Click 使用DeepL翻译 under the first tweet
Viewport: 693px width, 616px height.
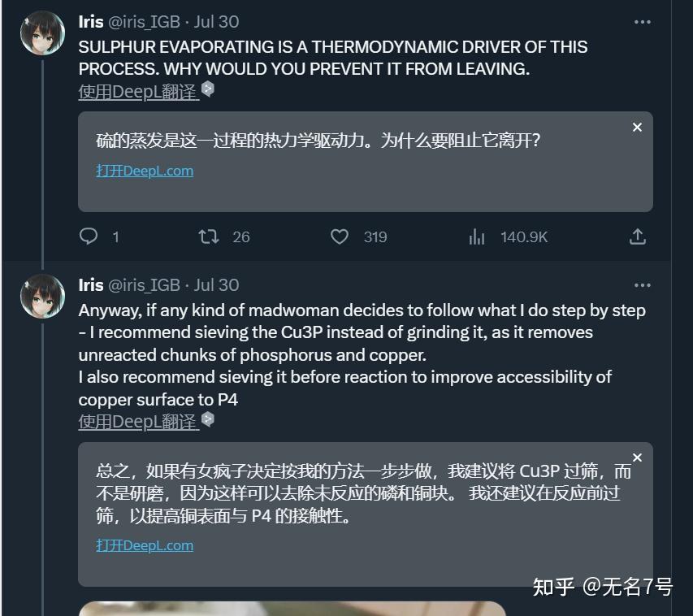[x=139, y=92]
